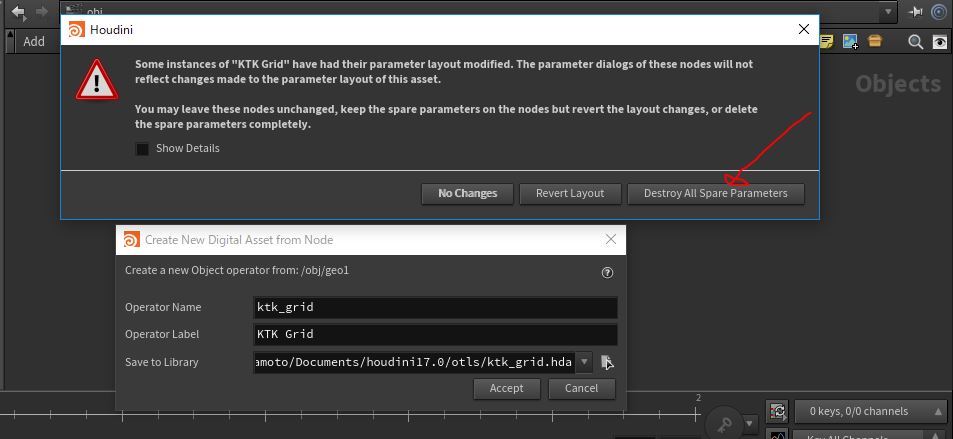Image resolution: width=953 pixels, height=439 pixels.
Task: Click the Revert Layout button
Action: 570,193
